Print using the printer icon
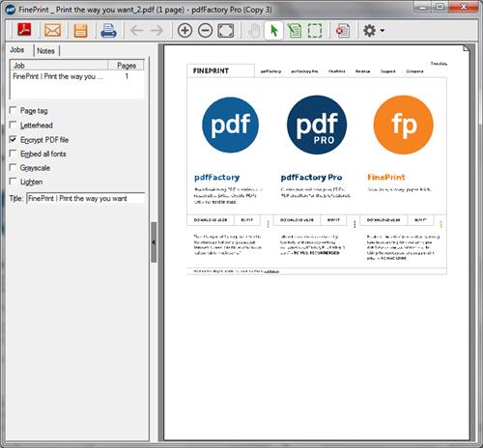This screenshot has width=483, height=448. (x=108, y=31)
